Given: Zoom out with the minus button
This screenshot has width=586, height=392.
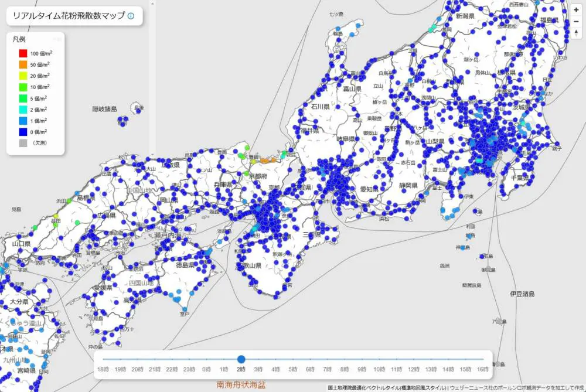Looking at the screenshot, I should [576, 22].
